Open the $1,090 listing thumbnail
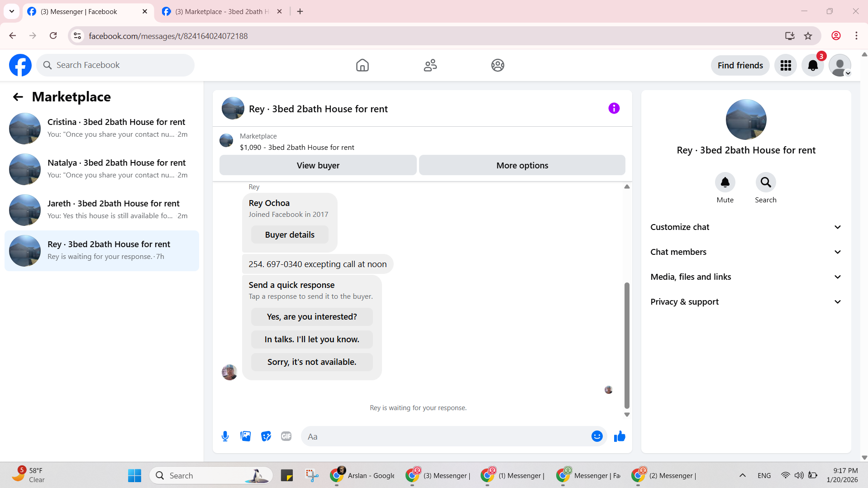This screenshot has width=868, height=488. pyautogui.click(x=226, y=140)
